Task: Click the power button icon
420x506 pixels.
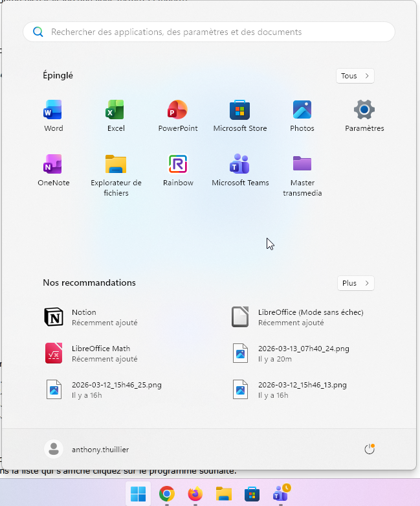Action: point(370,449)
